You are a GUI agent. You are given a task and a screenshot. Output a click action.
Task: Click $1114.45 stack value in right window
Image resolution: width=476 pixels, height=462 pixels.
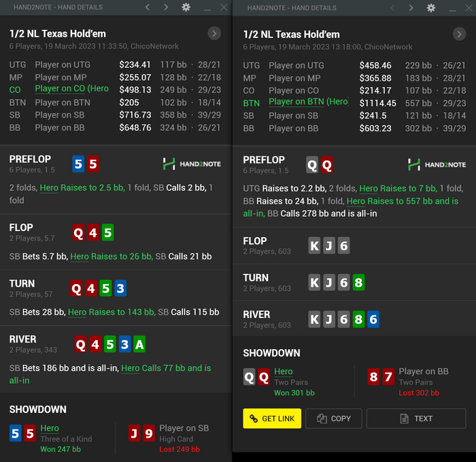(x=377, y=103)
